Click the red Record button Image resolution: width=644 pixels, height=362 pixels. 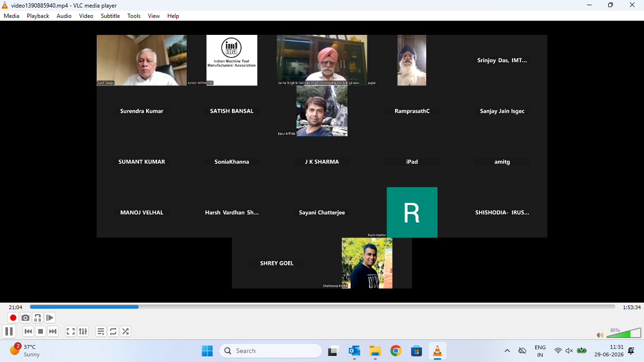pos(13,318)
